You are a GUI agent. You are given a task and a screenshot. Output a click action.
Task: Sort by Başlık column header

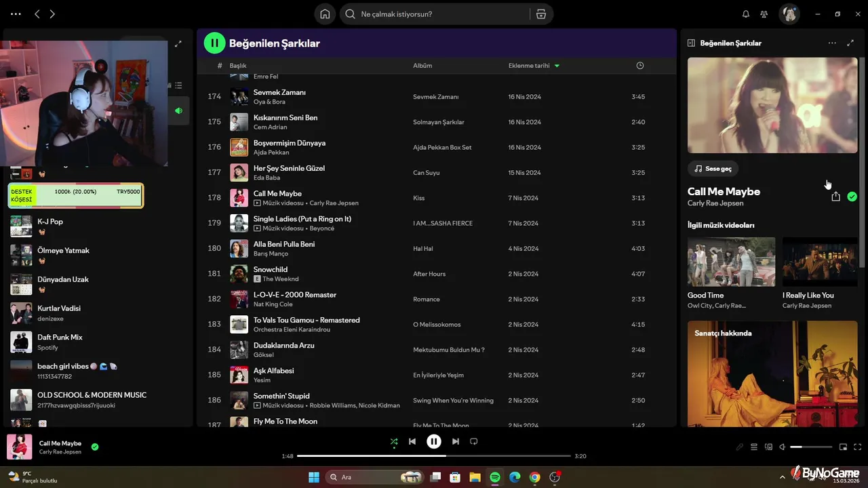coord(238,66)
